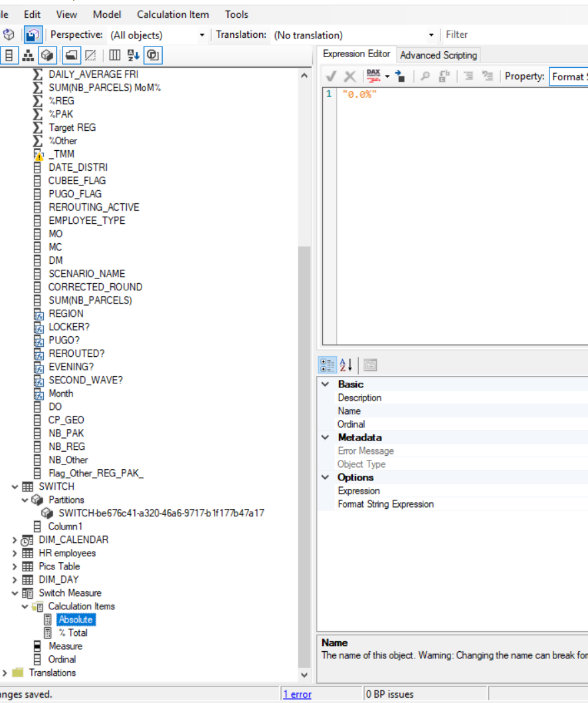588x703 pixels.
Task: Click the Find magnifier icon
Action: coord(425,76)
